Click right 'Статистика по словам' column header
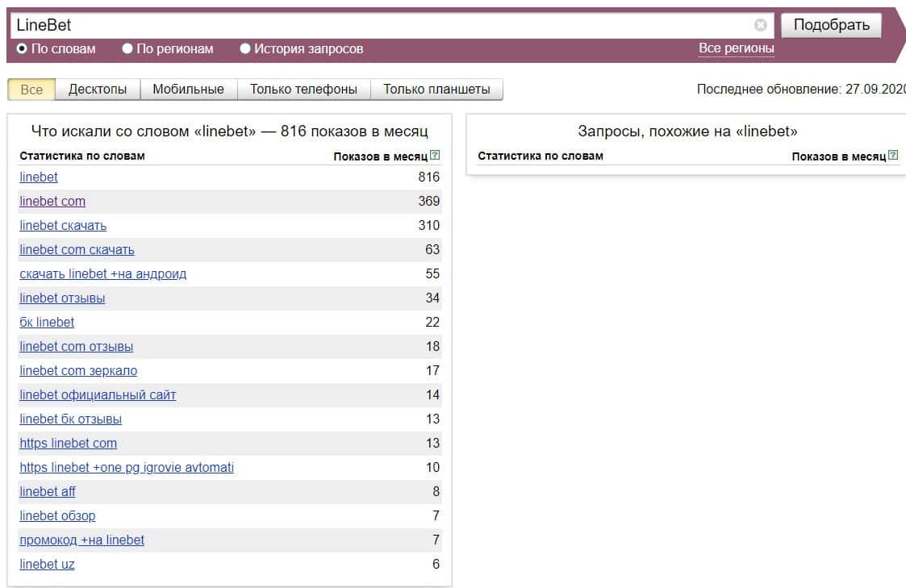The width and height of the screenshot is (906, 588). point(541,156)
